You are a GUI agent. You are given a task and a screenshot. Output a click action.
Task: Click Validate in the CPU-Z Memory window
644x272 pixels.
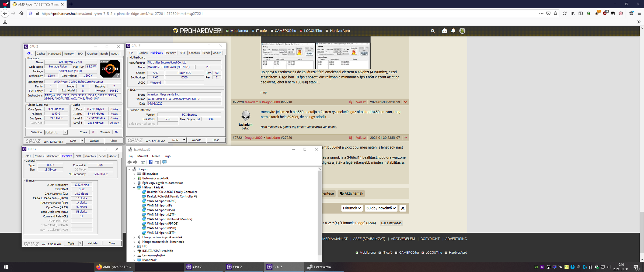[93, 243]
